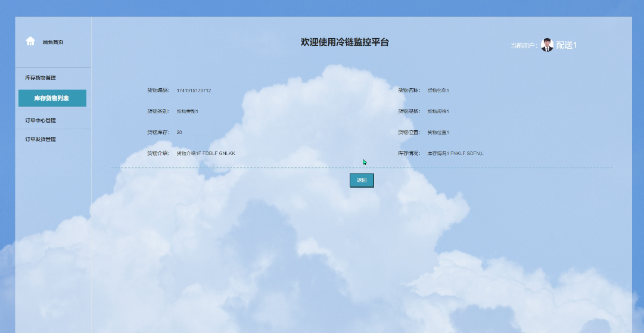Expand 库存货物管理 menu
Screen dimensions: 644x333
coord(41,77)
